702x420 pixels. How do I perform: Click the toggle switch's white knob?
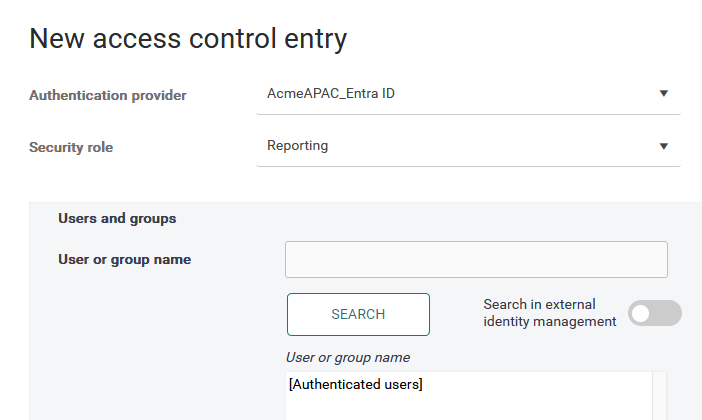tap(642, 313)
